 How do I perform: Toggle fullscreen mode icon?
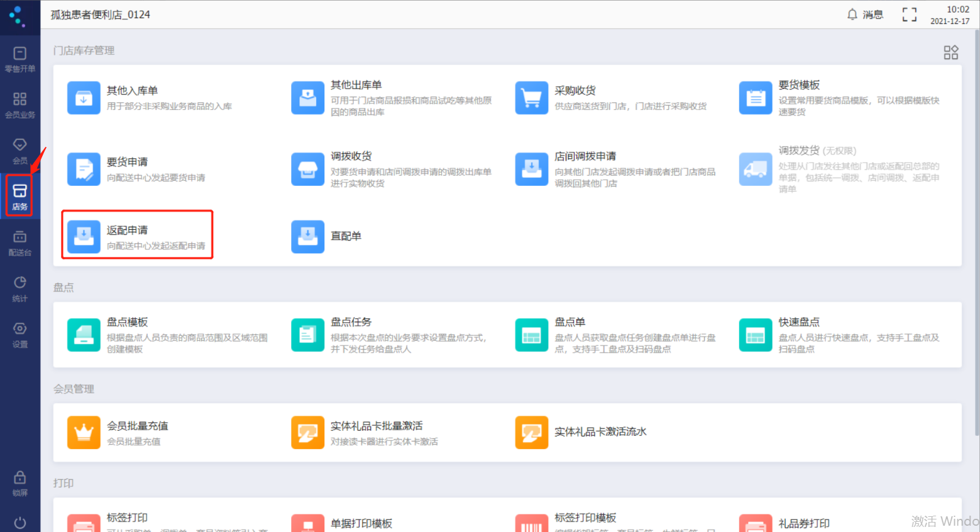[x=910, y=14]
